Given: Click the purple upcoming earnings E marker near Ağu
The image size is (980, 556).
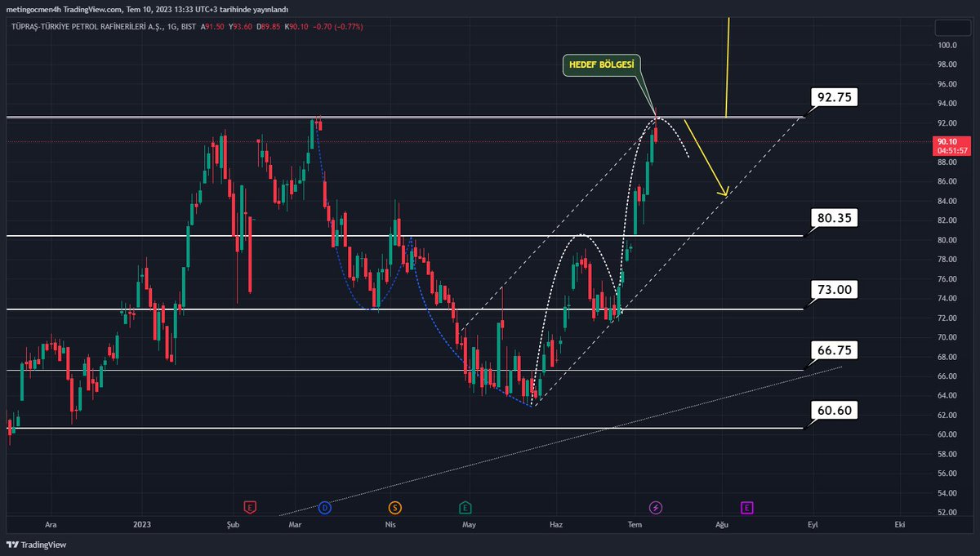Looking at the screenshot, I should tap(746, 508).
